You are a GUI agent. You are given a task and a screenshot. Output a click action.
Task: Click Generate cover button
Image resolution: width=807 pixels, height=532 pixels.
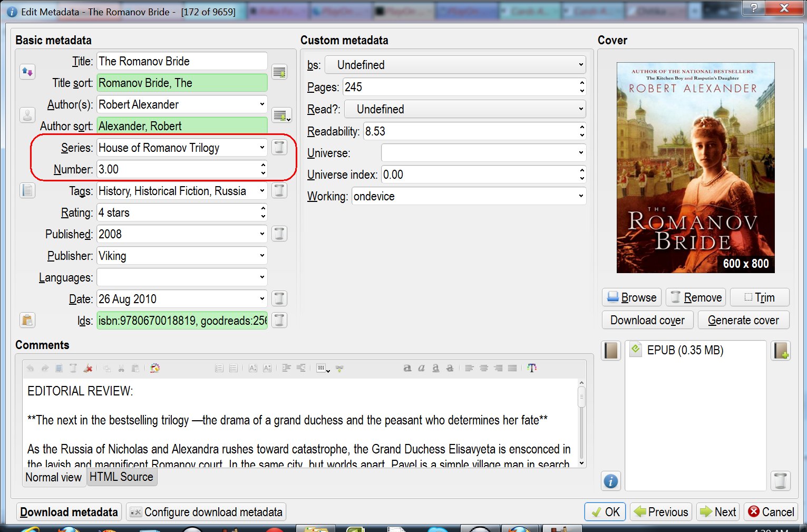click(743, 320)
